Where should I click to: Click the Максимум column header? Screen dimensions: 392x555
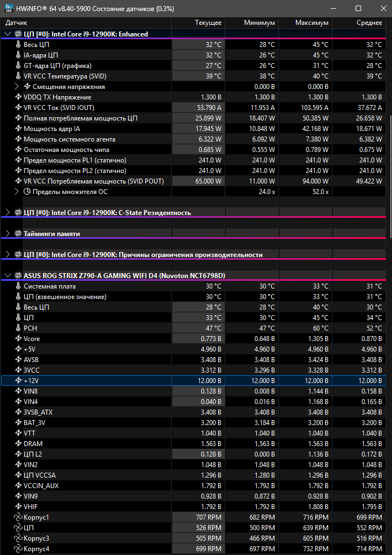pyautogui.click(x=305, y=23)
